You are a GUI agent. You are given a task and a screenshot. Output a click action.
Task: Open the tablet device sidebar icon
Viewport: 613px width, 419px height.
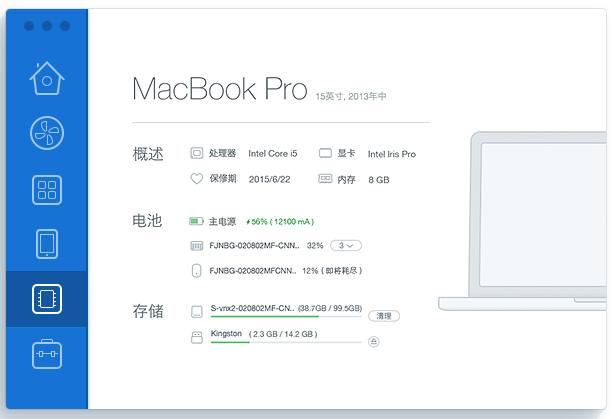pyautogui.click(x=47, y=244)
